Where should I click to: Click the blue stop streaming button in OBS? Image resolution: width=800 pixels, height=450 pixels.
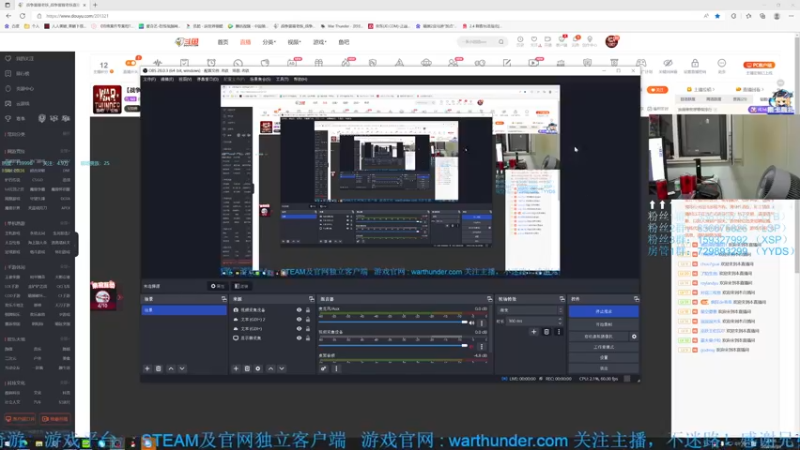[604, 311]
